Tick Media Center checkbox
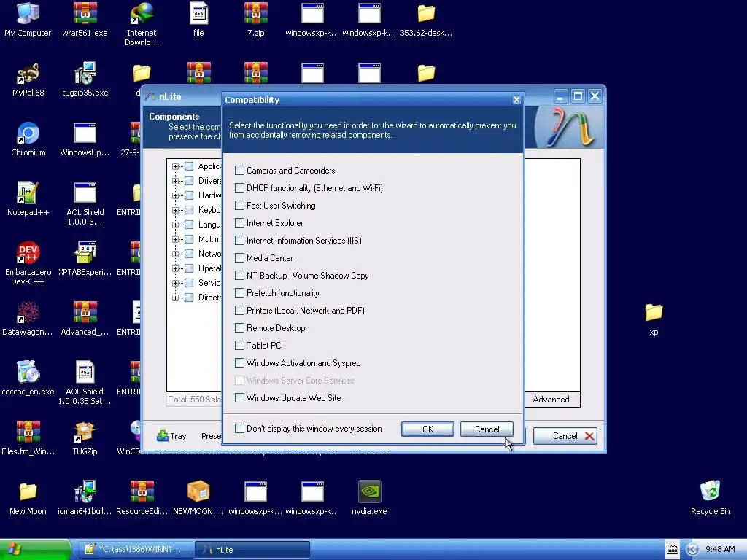 239,258
